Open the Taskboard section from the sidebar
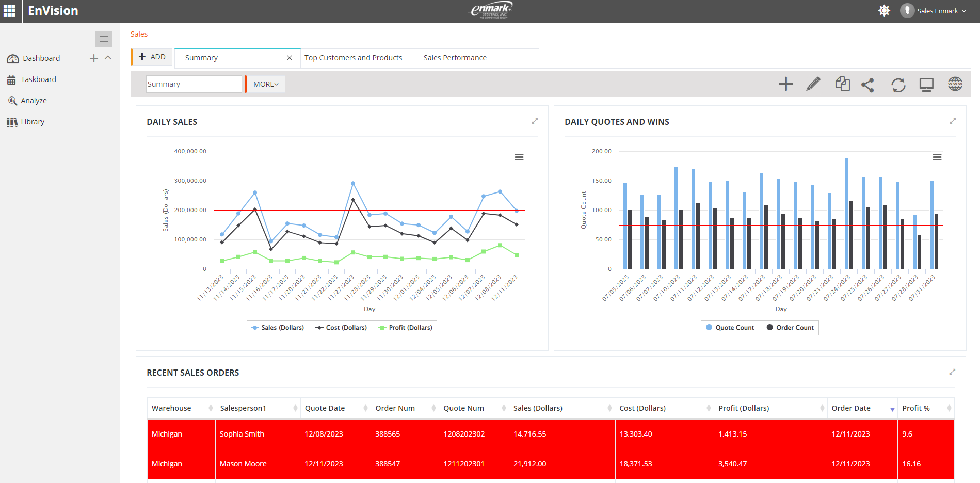Image resolution: width=980 pixels, height=483 pixels. point(39,79)
